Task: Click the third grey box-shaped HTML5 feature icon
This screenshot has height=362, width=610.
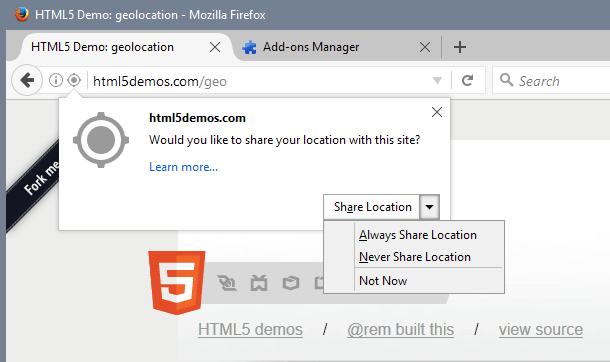Action: [291, 283]
